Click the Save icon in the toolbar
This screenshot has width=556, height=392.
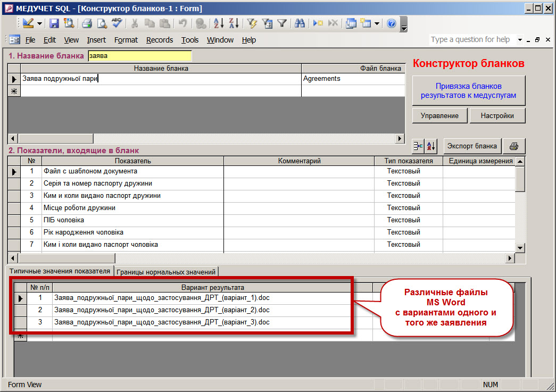click(x=54, y=23)
